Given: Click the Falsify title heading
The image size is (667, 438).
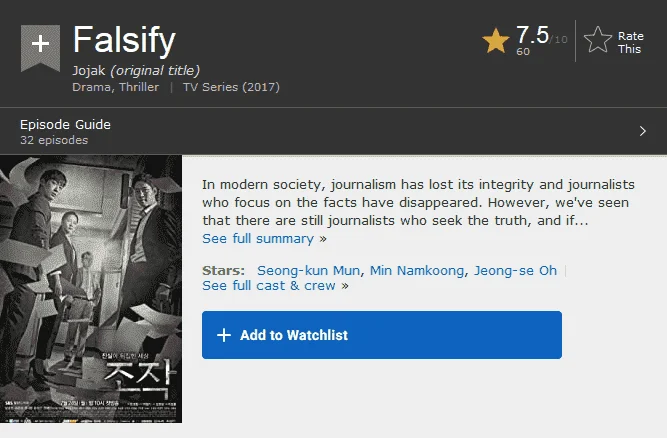Looking at the screenshot, I should click(124, 40).
